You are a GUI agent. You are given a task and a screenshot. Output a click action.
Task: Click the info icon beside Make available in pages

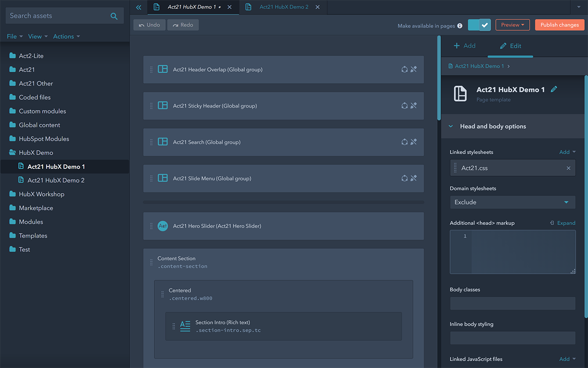coord(460,26)
